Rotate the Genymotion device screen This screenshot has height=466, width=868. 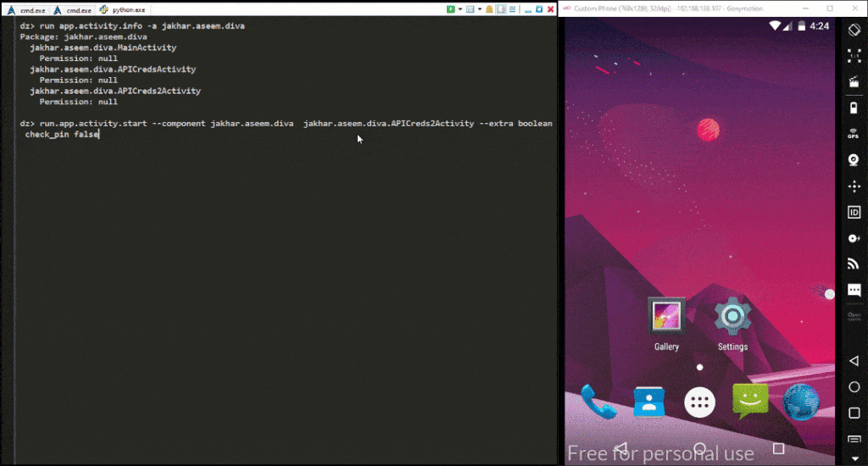(x=854, y=30)
